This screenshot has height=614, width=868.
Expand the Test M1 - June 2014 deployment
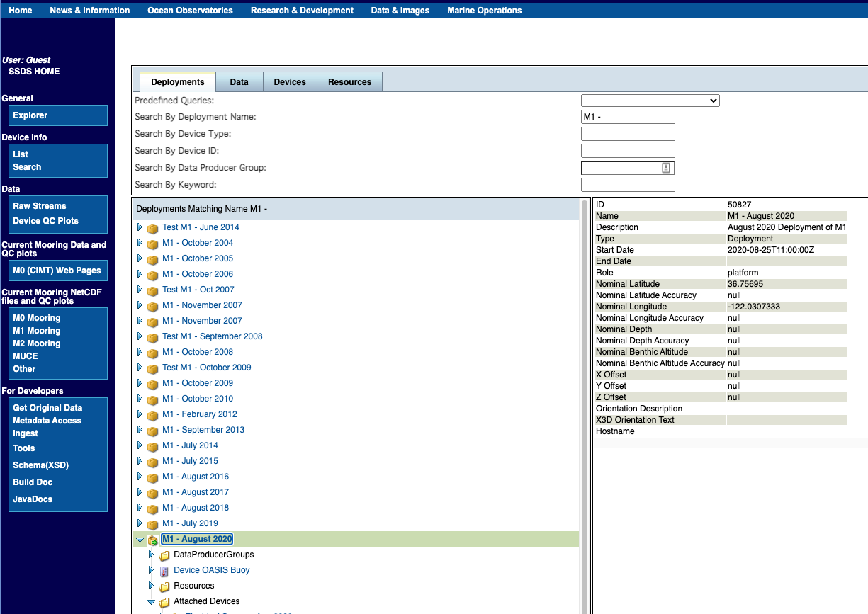(x=140, y=227)
